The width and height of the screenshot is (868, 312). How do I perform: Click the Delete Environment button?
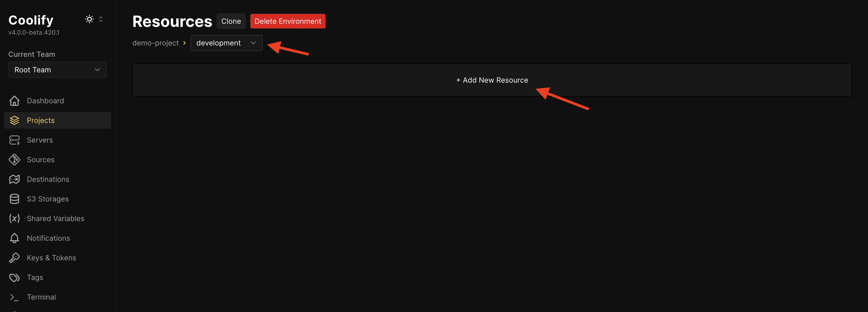pos(288,21)
